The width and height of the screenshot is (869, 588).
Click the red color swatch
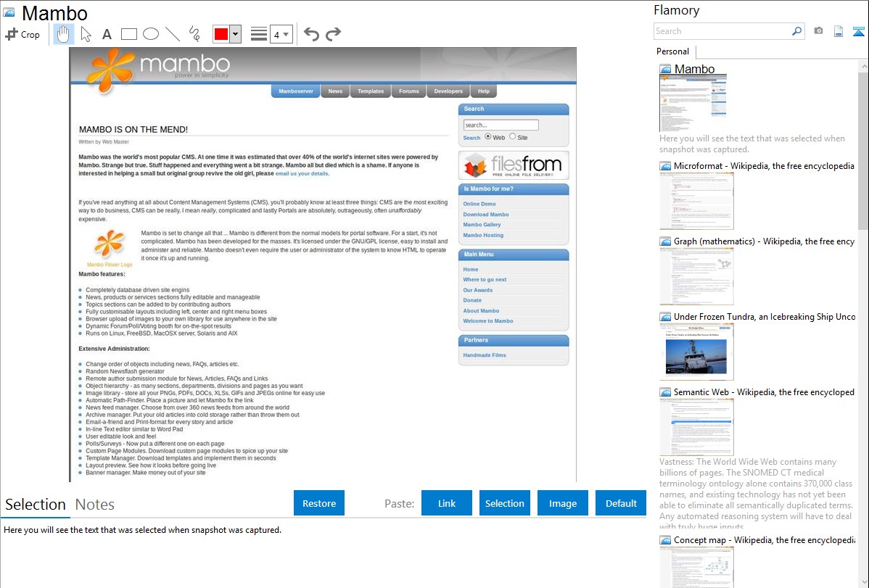point(221,34)
